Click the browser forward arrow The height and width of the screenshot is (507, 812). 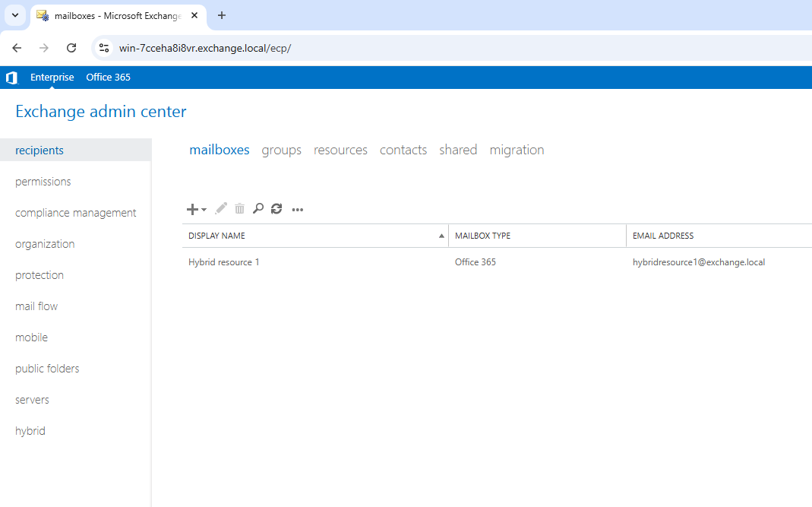44,48
